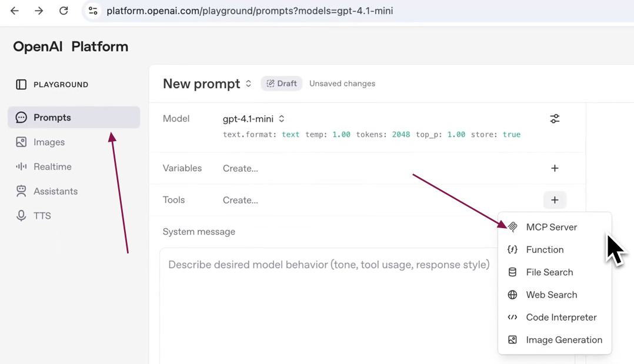The height and width of the screenshot is (364, 634).
Task: Click the Tools row label
Action: (173, 200)
